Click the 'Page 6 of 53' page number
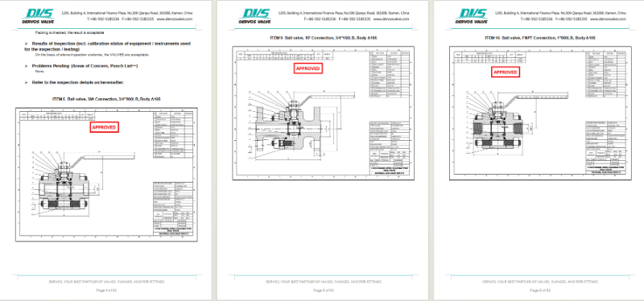Screen dimensions: 644x301 click(540, 291)
